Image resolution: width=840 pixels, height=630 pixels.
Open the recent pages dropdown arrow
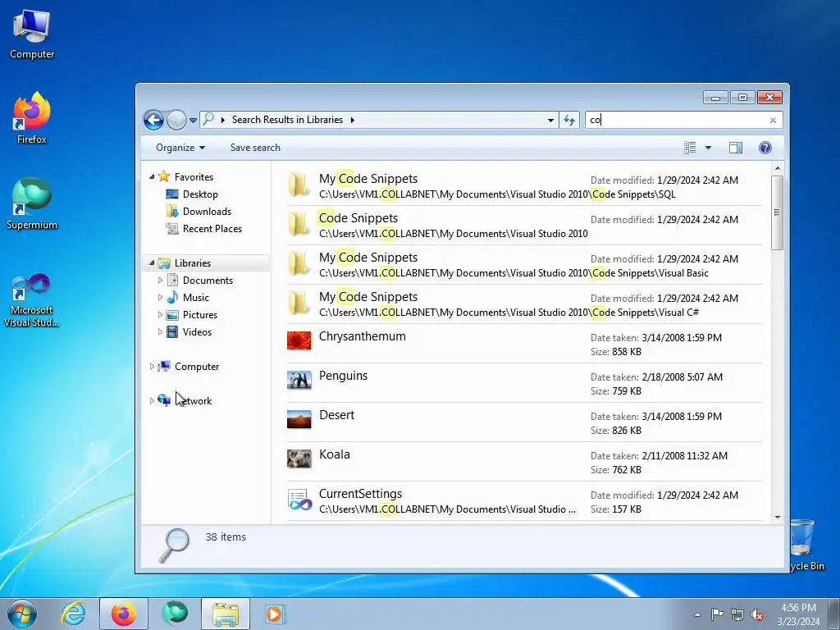click(193, 121)
